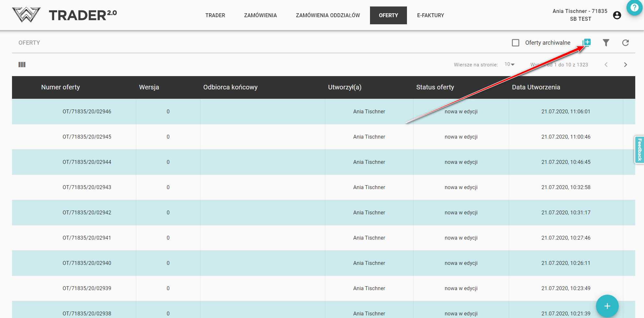Open offer OT/71835/20/02946 row
This screenshot has height=318, width=644.
click(87, 111)
